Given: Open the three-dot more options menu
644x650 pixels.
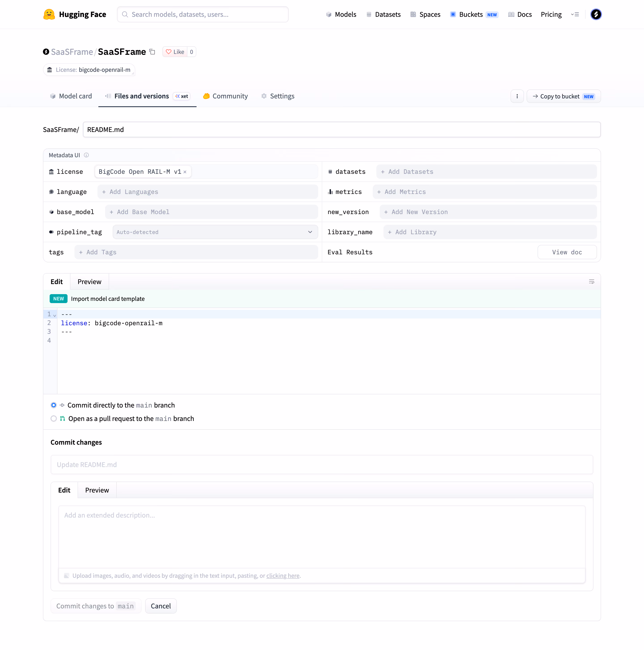Looking at the screenshot, I should [517, 96].
